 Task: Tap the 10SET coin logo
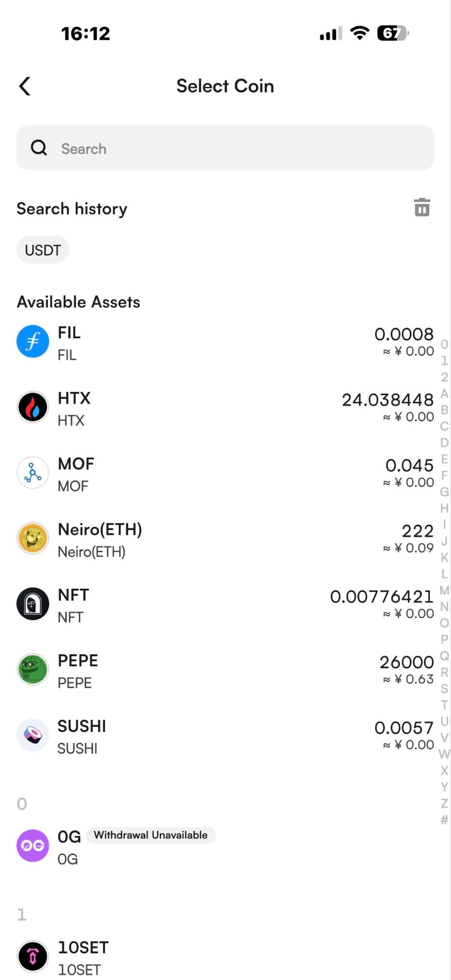(x=33, y=957)
